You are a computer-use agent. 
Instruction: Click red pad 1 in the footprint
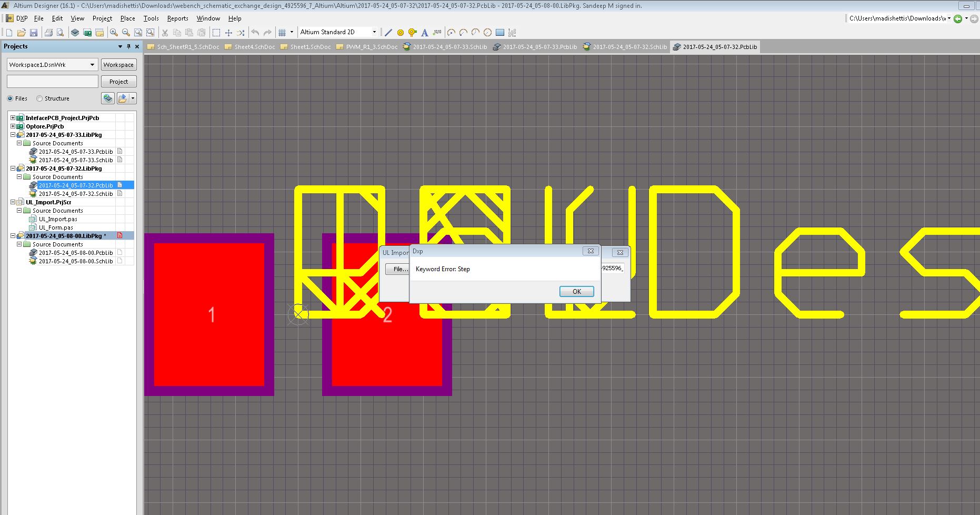point(209,314)
